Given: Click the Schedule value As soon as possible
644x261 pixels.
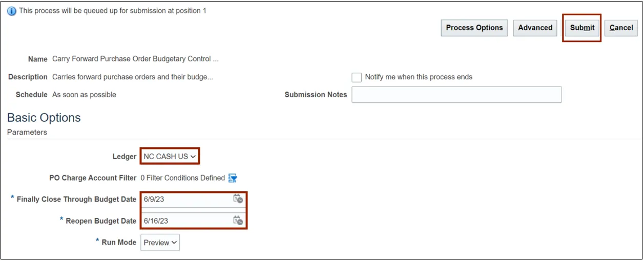Looking at the screenshot, I should (84, 95).
